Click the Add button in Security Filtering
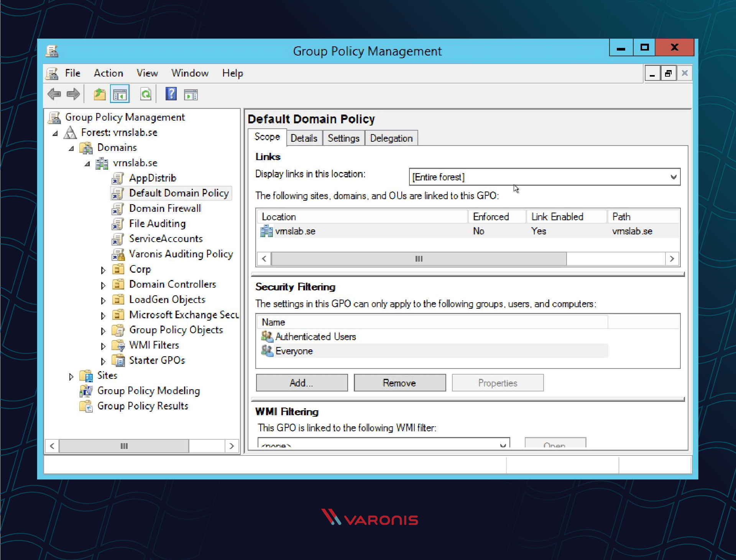The width and height of the screenshot is (736, 560). pyautogui.click(x=300, y=382)
